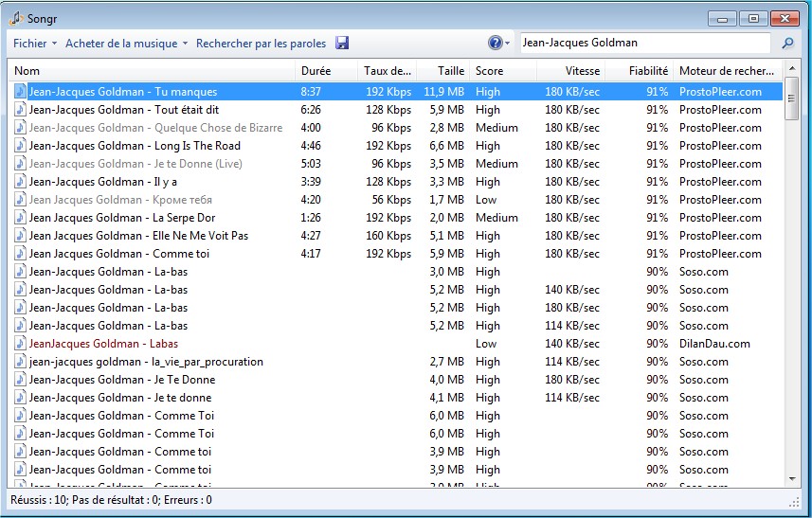Click the 56 Kbps bitrate cell
Viewport: 812px width, 518px height.
[x=391, y=200]
